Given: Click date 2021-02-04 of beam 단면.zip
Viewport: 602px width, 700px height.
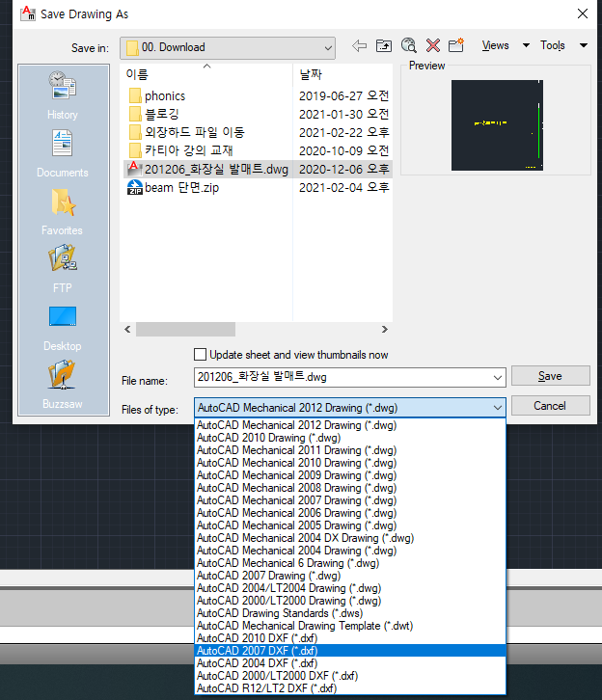Looking at the screenshot, I should tap(343, 187).
